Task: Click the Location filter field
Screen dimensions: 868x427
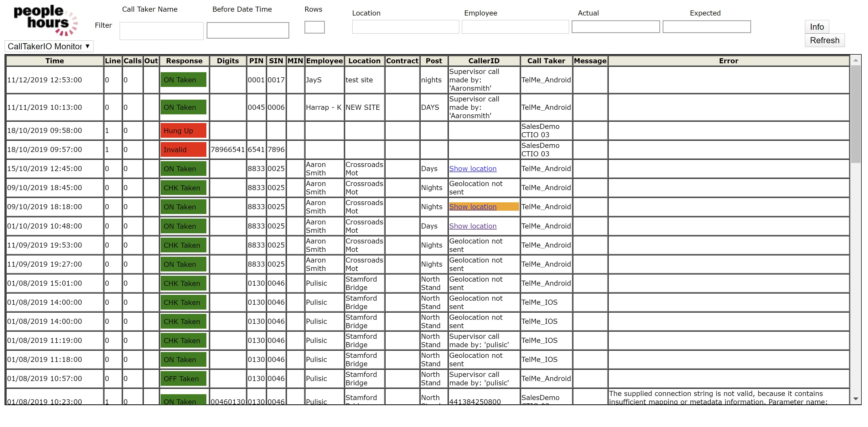Action: click(405, 27)
